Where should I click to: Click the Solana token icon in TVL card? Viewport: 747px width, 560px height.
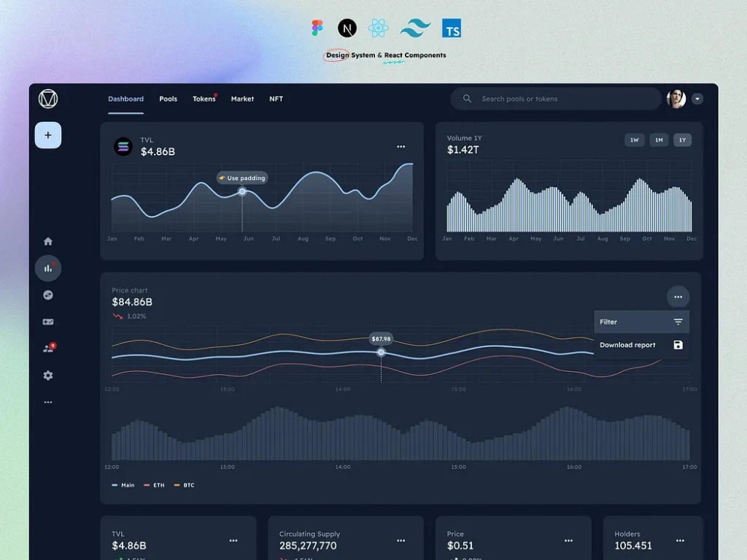(123, 146)
